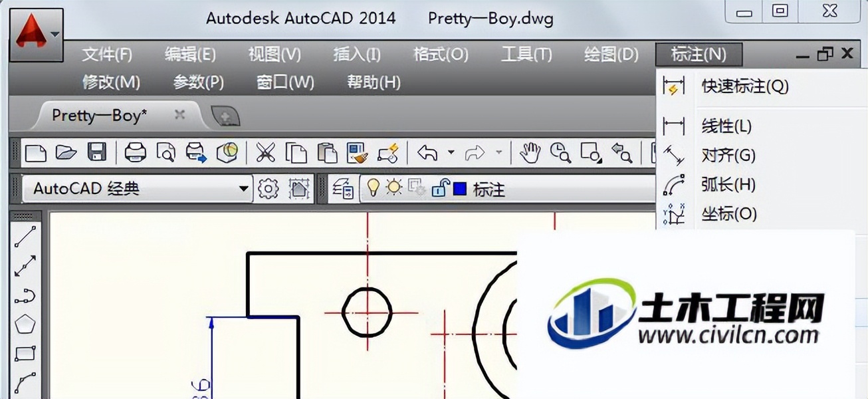Expand the AutoCAD 经典 workspace dropdown
The height and width of the screenshot is (399, 868).
[x=244, y=190]
